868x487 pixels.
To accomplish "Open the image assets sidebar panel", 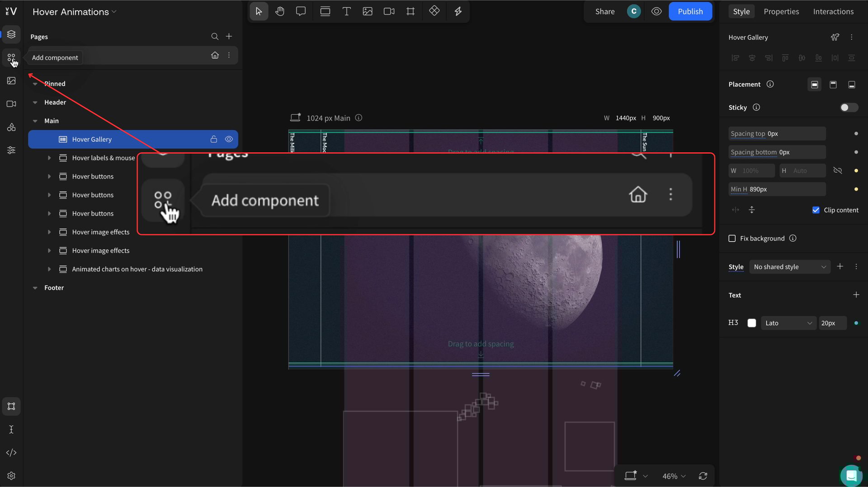I will pos(11,81).
